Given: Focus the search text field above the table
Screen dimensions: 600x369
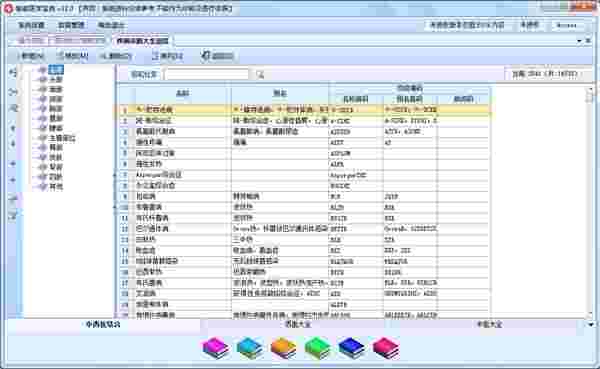Looking at the screenshot, I should [206, 75].
